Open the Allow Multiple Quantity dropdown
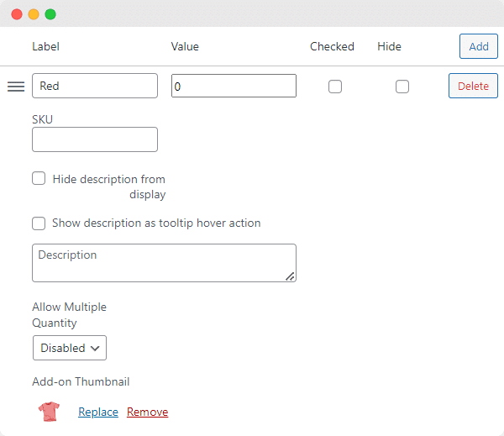This screenshot has width=504, height=436. pos(70,348)
